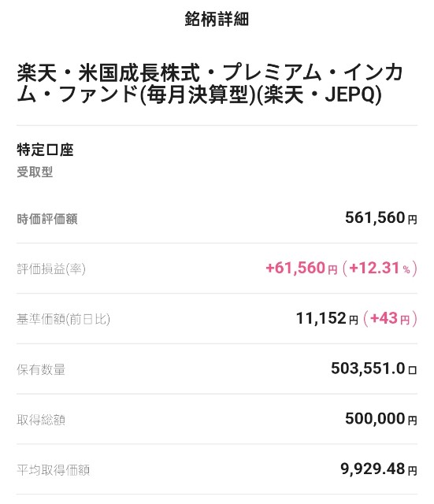Click the 取得総額 row label
434x504 pixels.
(x=41, y=420)
